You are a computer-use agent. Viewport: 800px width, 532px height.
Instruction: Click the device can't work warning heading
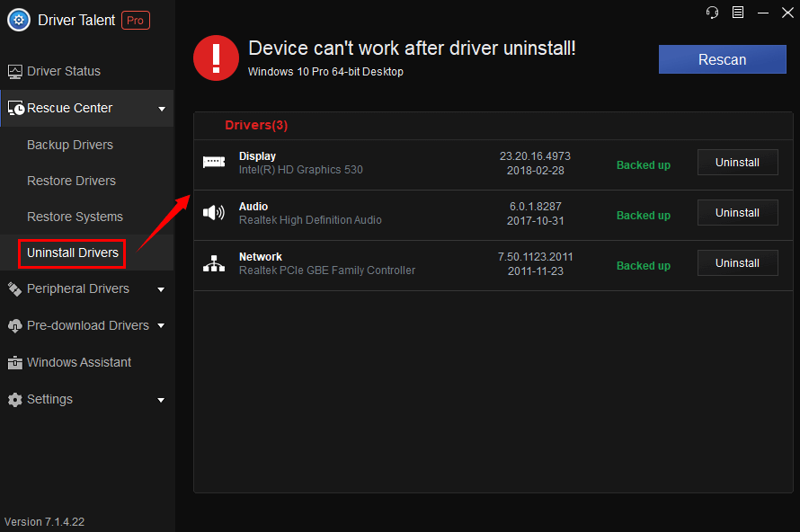point(412,49)
